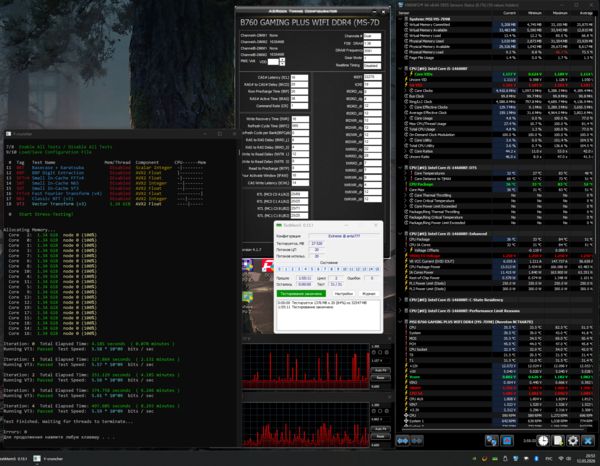
Task: Collapse CPU [#0] i5-14600KF: DTS group
Action: click(401, 168)
